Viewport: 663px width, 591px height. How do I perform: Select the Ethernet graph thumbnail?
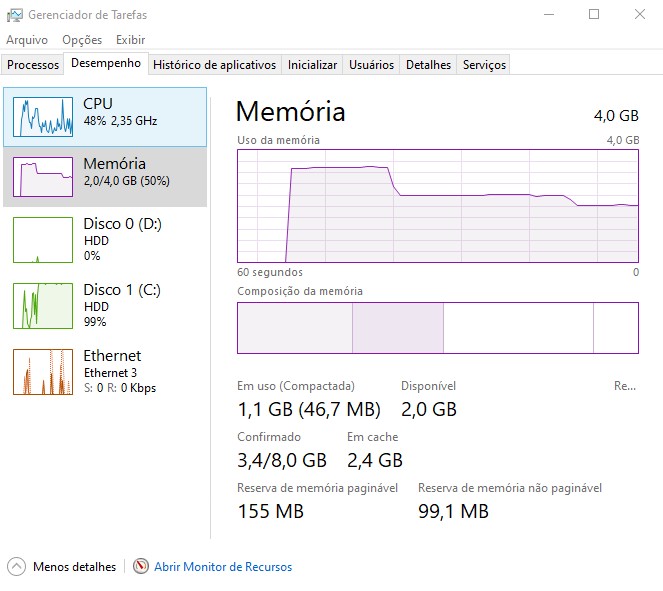pyautogui.click(x=43, y=372)
